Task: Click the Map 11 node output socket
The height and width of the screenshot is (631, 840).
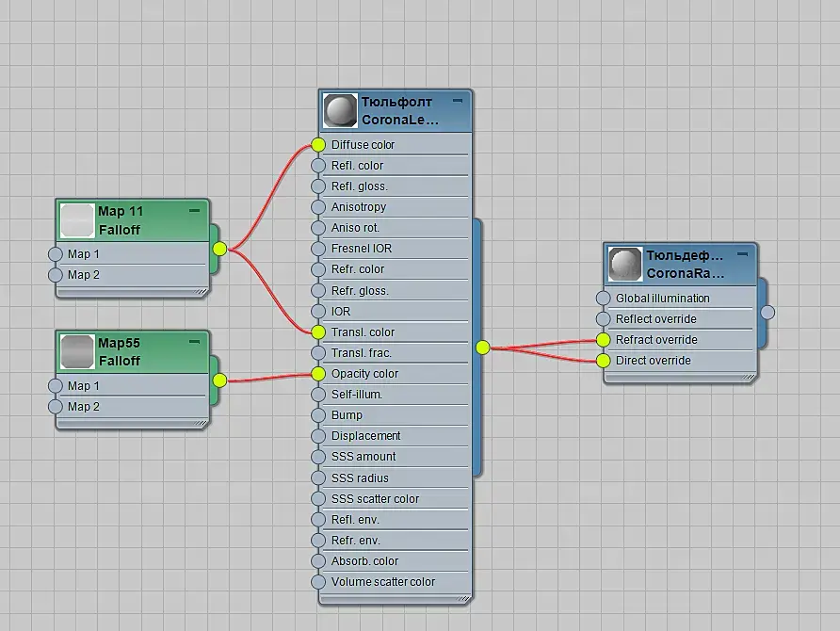Action: 219,249
